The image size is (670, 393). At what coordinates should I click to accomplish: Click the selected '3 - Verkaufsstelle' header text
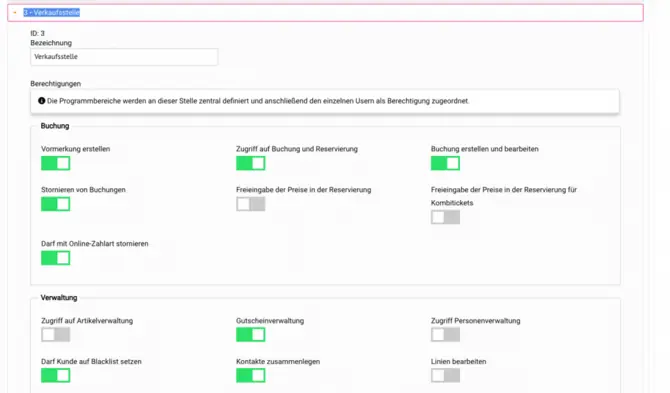52,13
